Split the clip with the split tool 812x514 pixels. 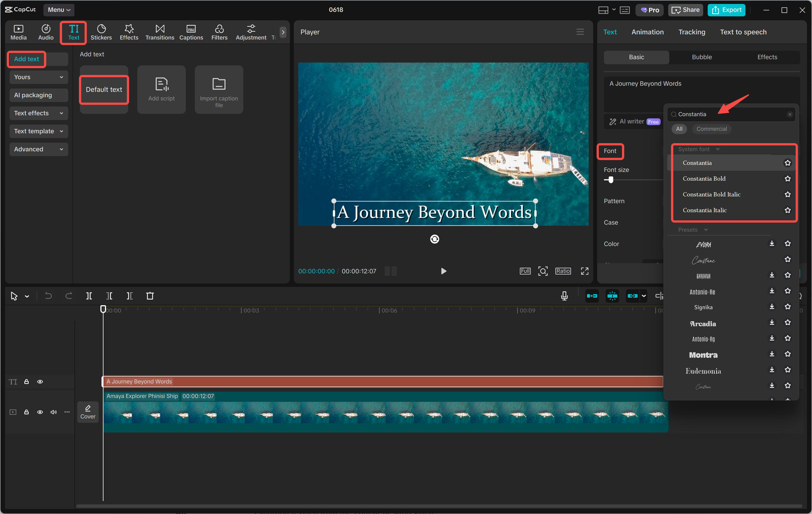point(89,296)
